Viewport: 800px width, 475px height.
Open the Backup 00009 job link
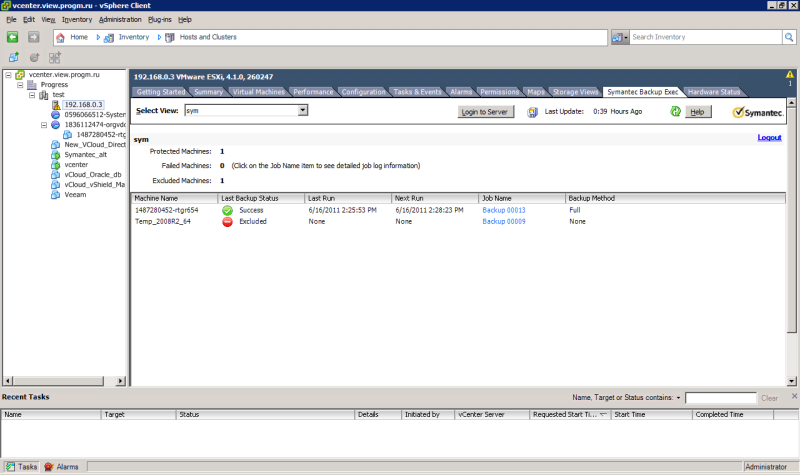pos(504,221)
